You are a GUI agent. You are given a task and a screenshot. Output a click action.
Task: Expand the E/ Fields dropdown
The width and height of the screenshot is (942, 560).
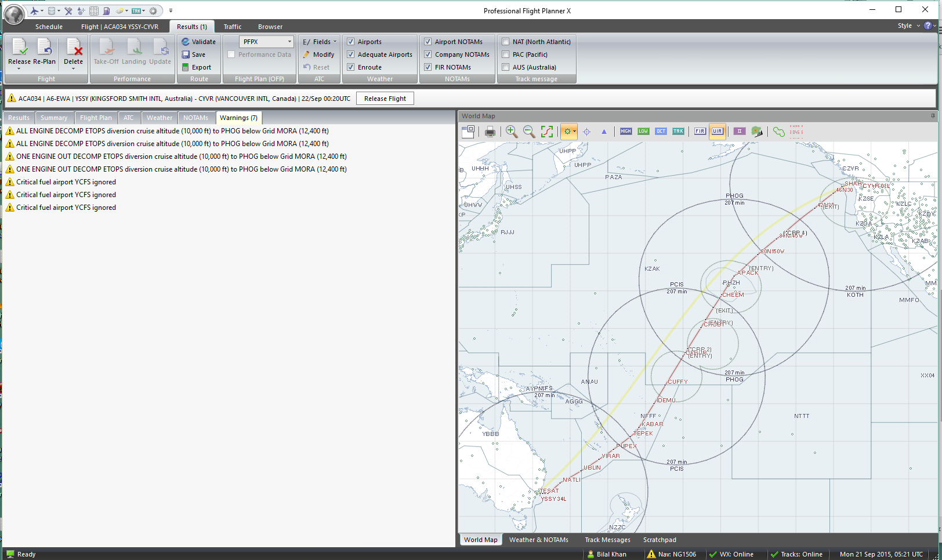tap(320, 42)
